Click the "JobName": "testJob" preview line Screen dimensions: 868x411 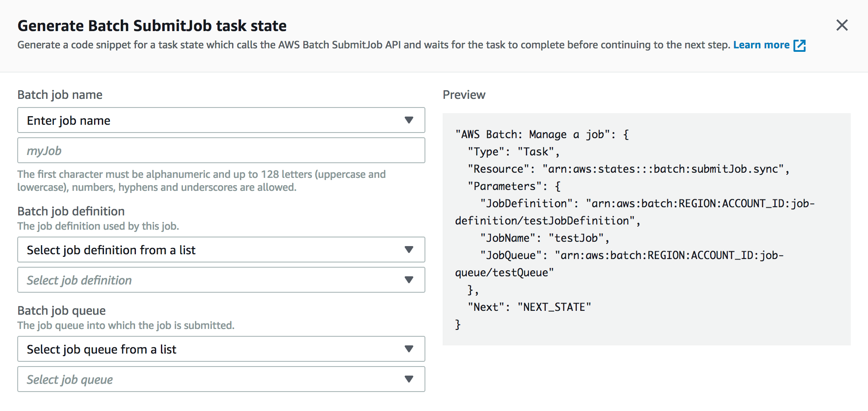544,238
